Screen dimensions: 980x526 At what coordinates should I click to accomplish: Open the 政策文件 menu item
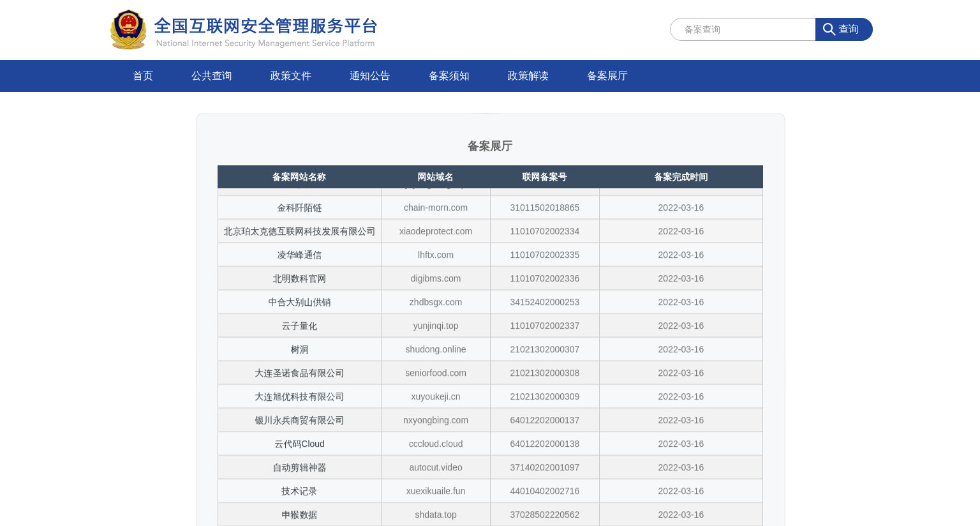(291, 76)
